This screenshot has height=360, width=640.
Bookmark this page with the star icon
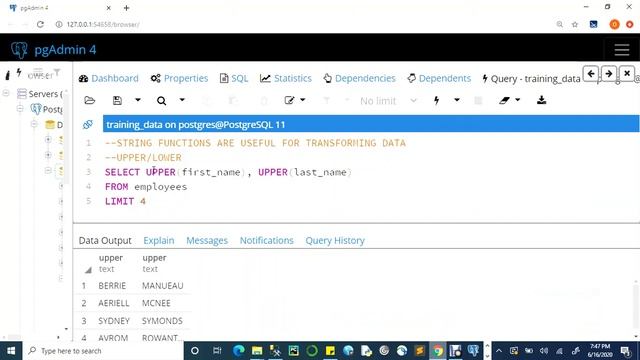tap(575, 24)
